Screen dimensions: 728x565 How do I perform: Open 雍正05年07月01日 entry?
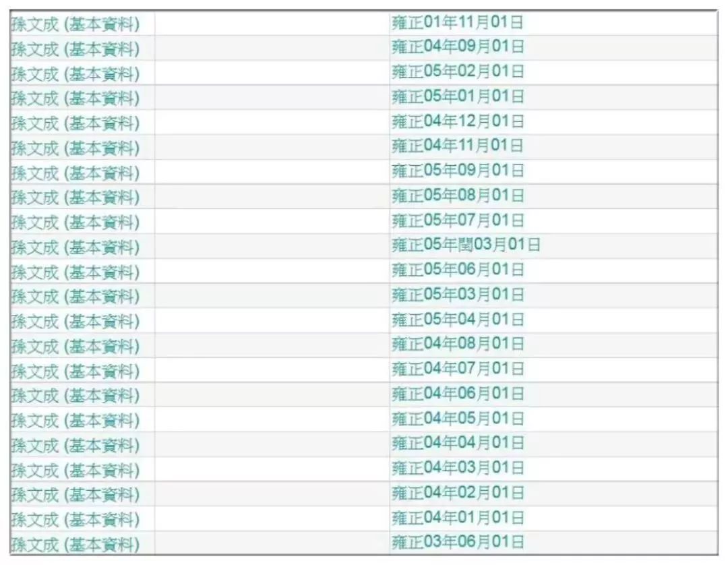coord(458,221)
